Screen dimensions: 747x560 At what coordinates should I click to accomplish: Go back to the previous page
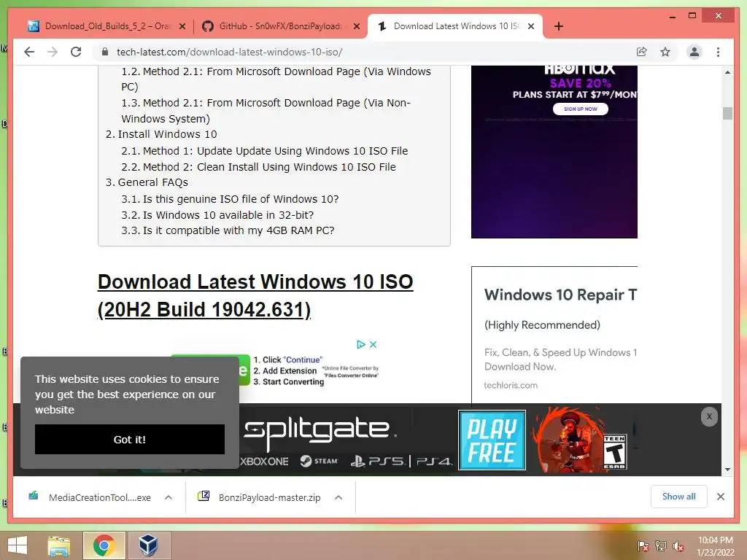click(x=29, y=52)
